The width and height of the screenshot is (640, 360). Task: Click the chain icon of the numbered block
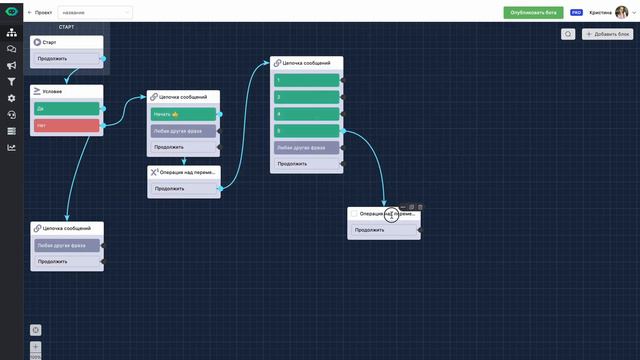pyautogui.click(x=278, y=63)
